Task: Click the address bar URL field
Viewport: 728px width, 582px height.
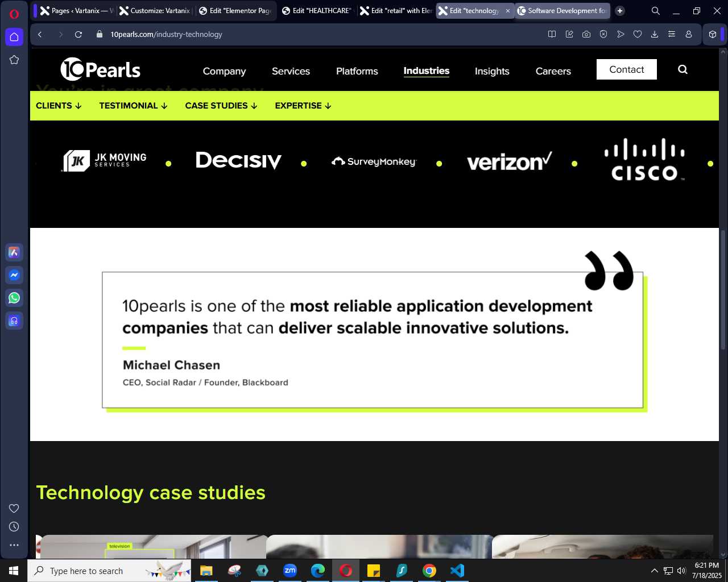Action: point(318,34)
